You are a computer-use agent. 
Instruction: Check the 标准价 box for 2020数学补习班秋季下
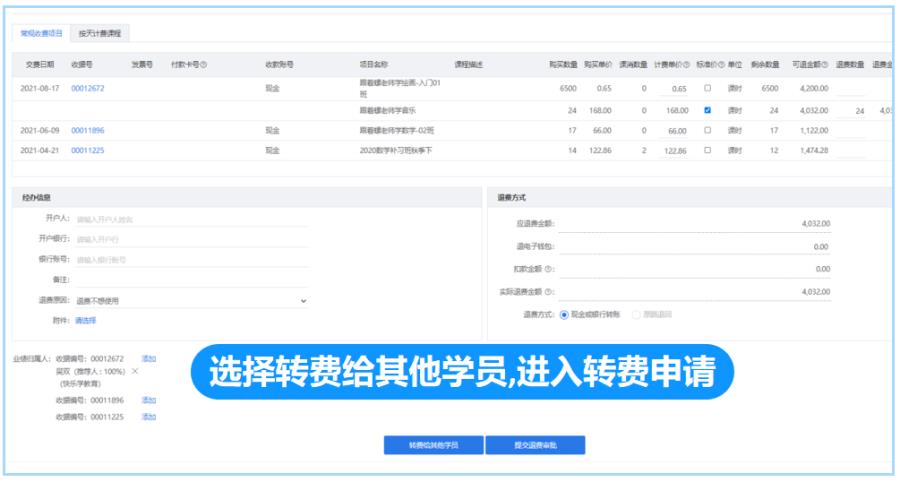[708, 150]
